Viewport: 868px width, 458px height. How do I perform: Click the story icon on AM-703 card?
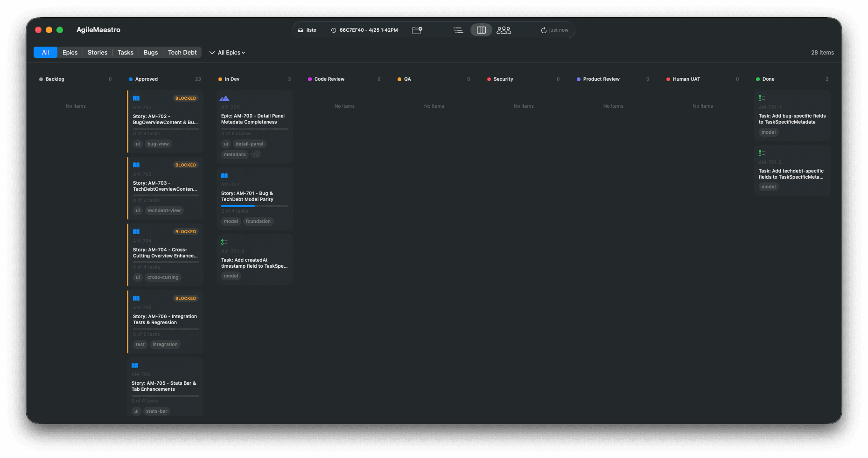tap(136, 165)
